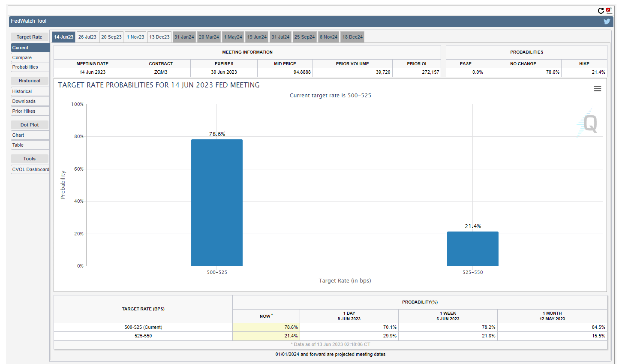Open the PDF export icon

(x=608, y=9)
